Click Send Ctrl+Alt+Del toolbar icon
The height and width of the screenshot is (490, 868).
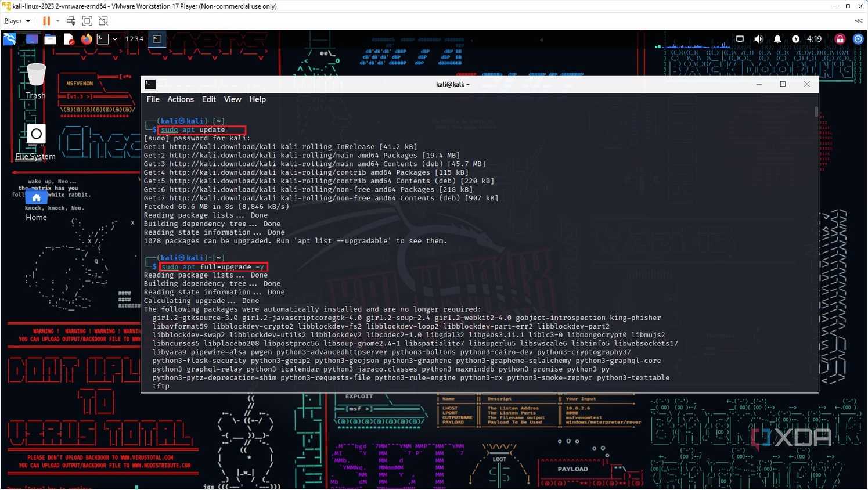[71, 21]
